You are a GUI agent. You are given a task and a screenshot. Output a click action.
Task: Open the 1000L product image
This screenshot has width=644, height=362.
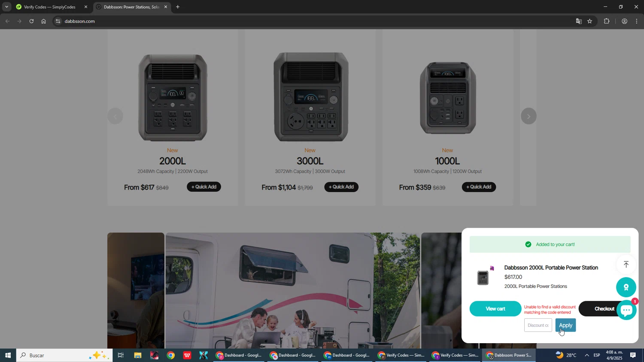(448, 98)
